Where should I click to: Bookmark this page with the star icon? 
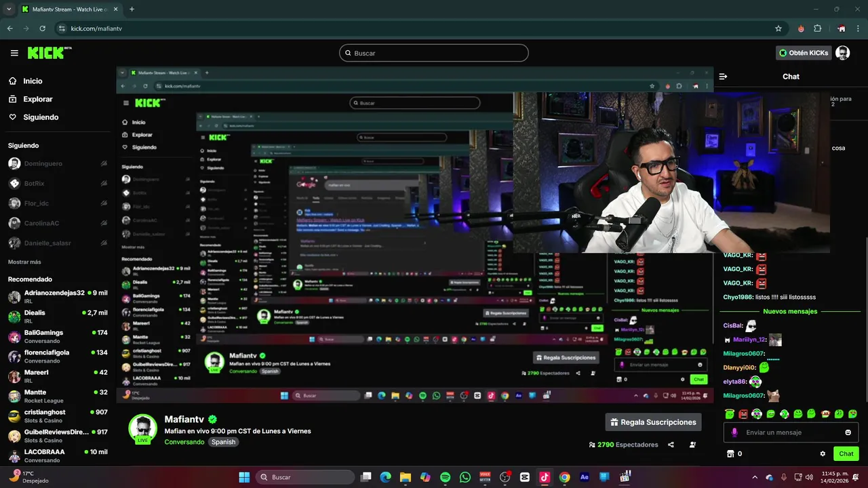(778, 28)
